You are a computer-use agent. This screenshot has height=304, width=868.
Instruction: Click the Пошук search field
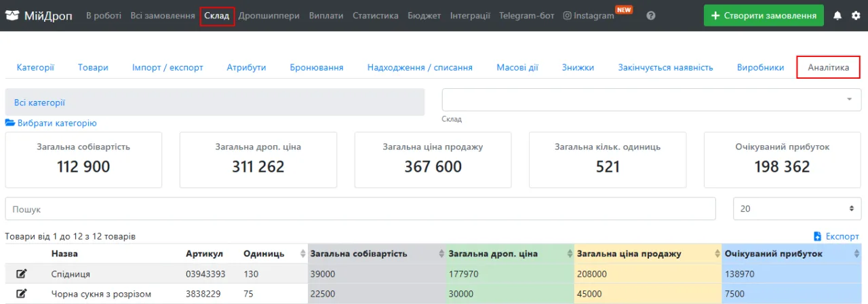360,209
